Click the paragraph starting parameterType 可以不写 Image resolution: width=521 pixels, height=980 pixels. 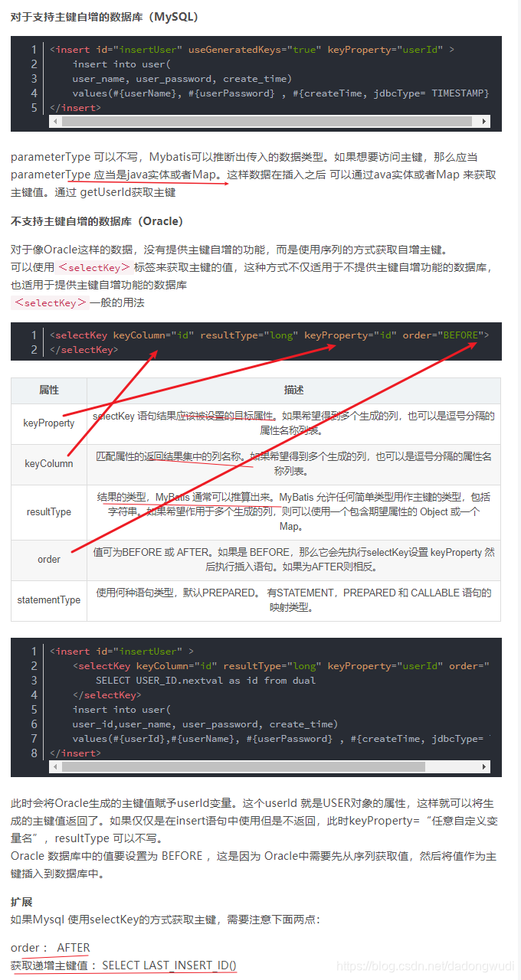coord(254,175)
